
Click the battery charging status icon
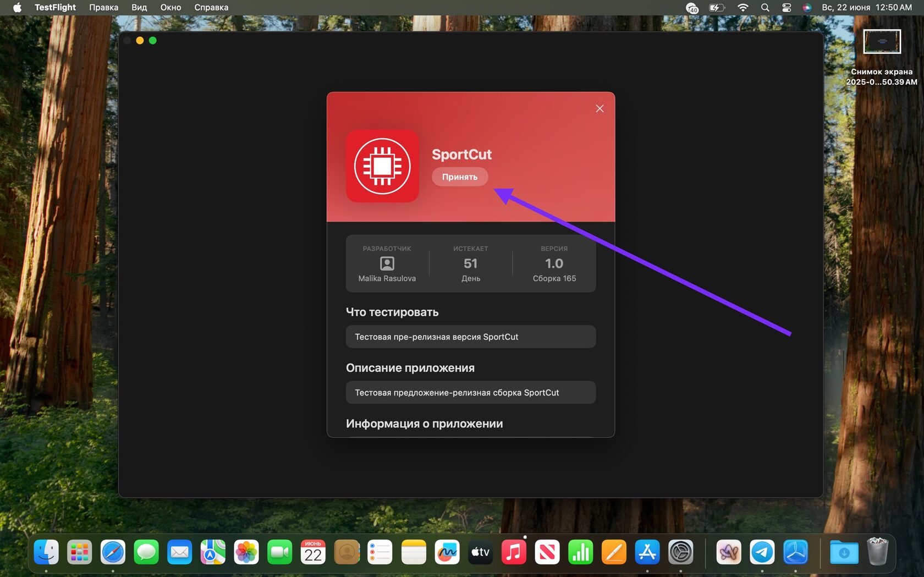tap(717, 7)
